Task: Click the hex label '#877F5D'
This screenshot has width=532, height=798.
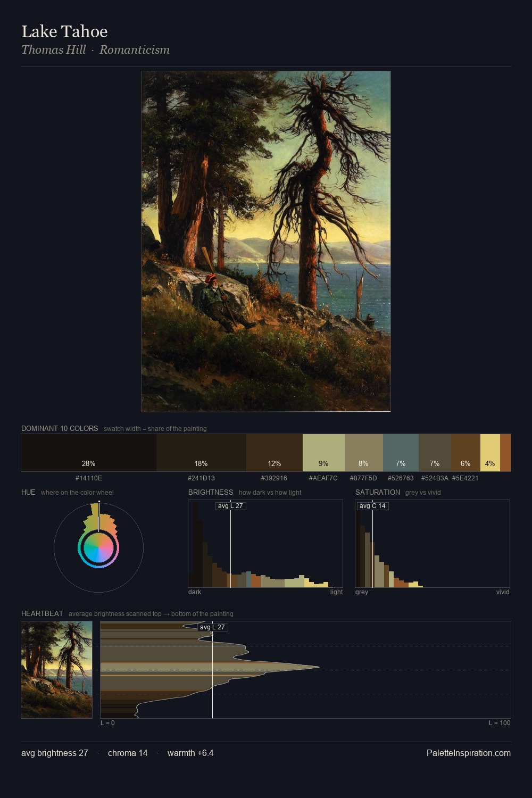Action: (x=363, y=478)
